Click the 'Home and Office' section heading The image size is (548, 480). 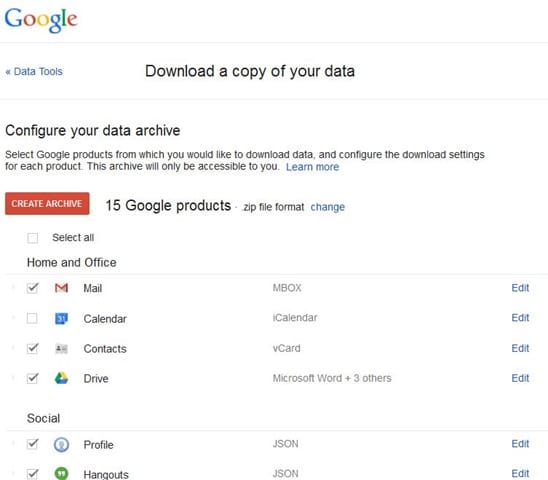click(x=72, y=263)
